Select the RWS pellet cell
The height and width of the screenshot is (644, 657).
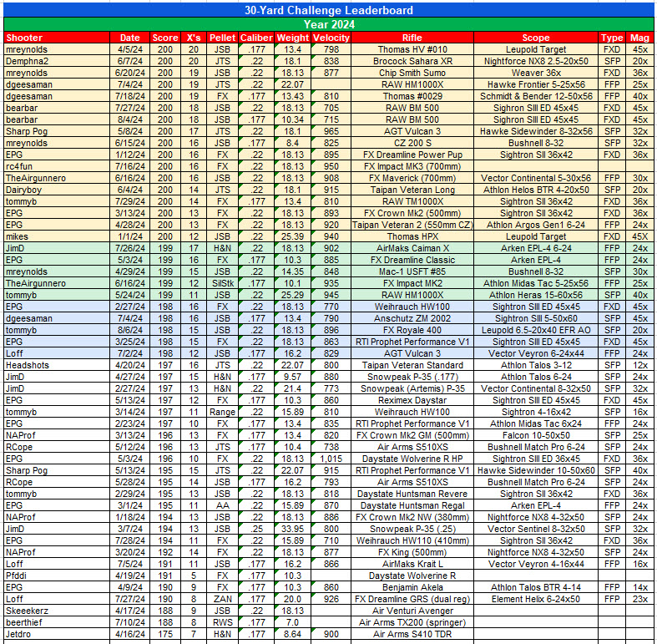click(223, 622)
